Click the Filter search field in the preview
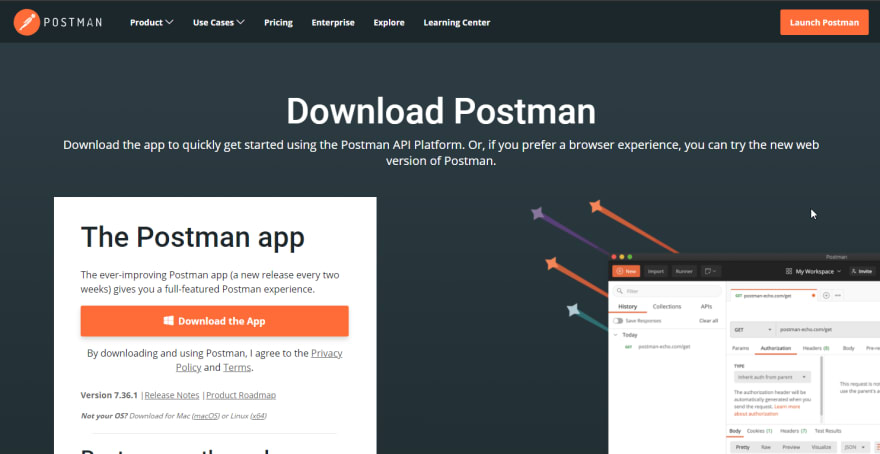Viewport: 880px width, 454px height. tap(667, 291)
